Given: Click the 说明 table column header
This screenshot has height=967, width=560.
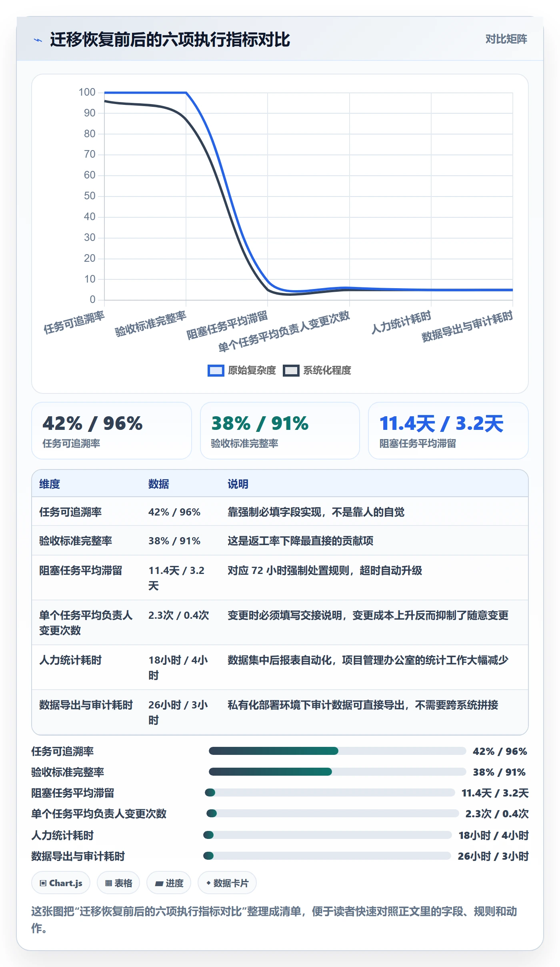Looking at the screenshot, I should coord(238,484).
